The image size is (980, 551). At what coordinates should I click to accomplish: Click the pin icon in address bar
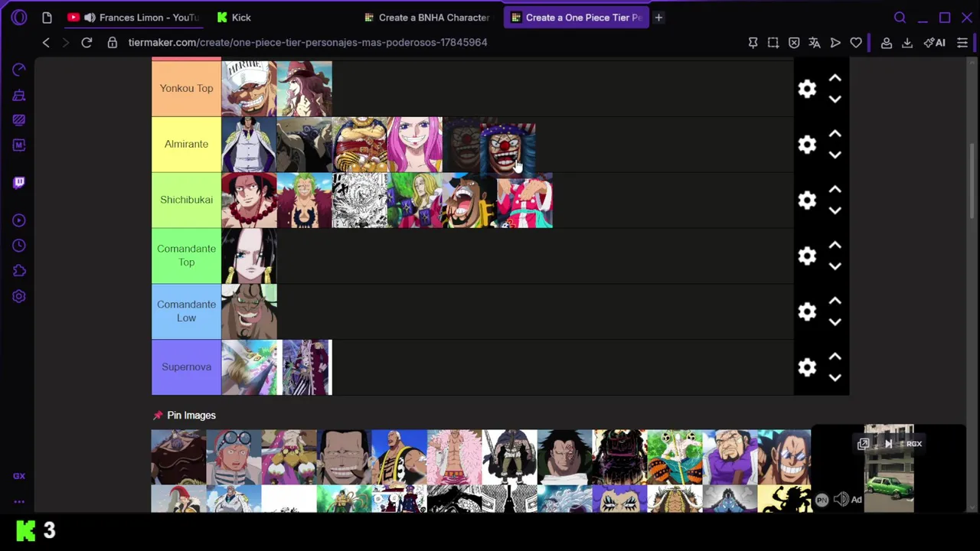(x=753, y=43)
